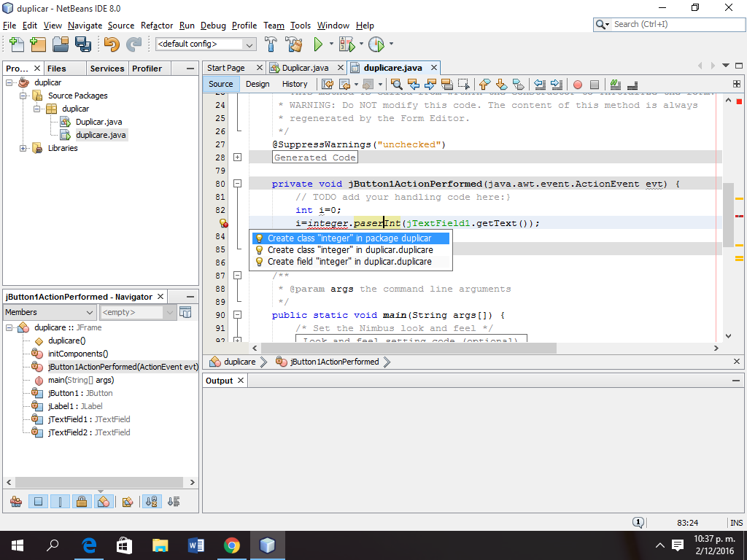Expand Generated Code fold at line 28
Image resolution: width=747 pixels, height=560 pixels.
tap(237, 157)
